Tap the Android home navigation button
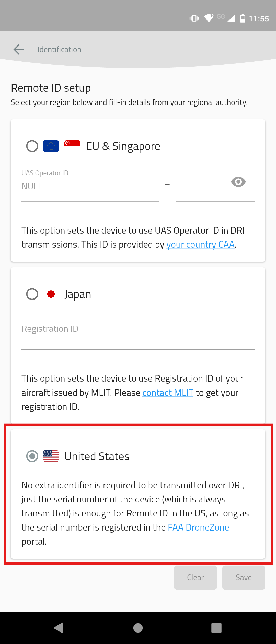This screenshot has width=276, height=644. tap(138, 628)
